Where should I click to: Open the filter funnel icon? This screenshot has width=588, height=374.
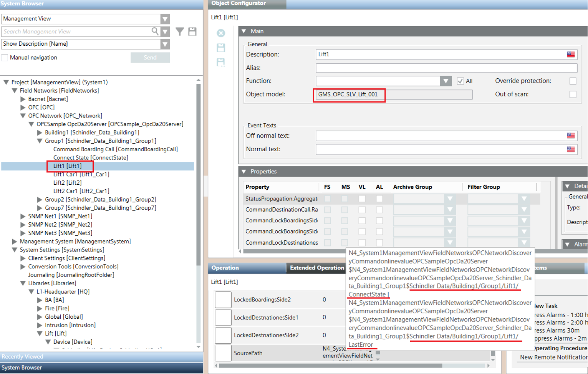click(179, 31)
